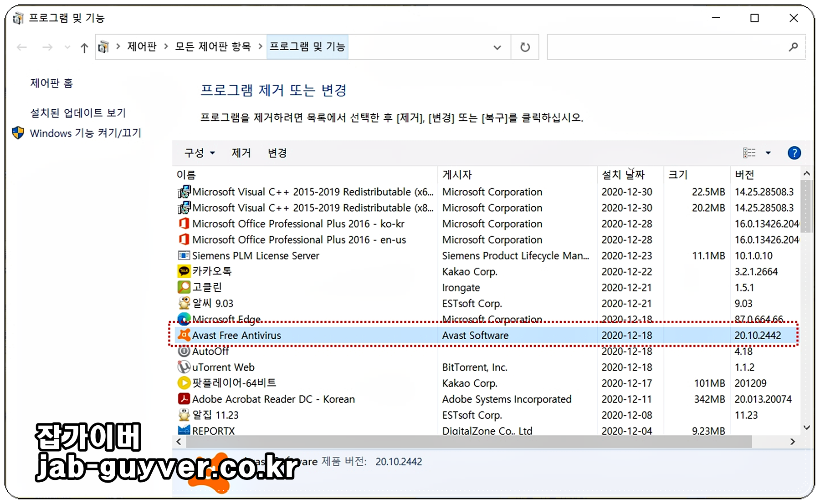Expand the address bar history dropdown
Screen dimensions: 820x504
tap(497, 47)
